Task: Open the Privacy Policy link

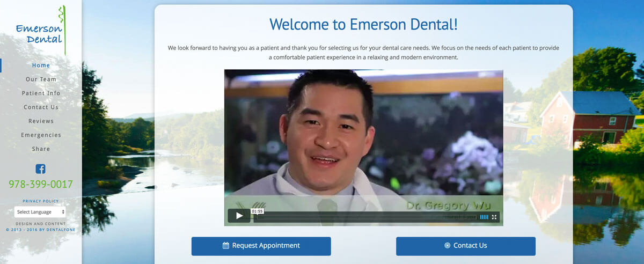Action: [41, 201]
